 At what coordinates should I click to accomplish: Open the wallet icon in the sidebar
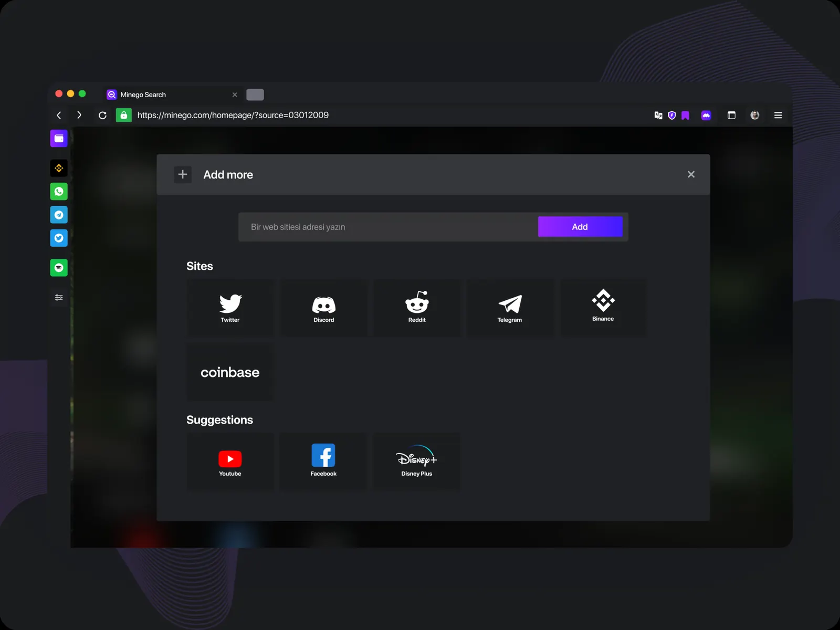pyautogui.click(x=59, y=139)
